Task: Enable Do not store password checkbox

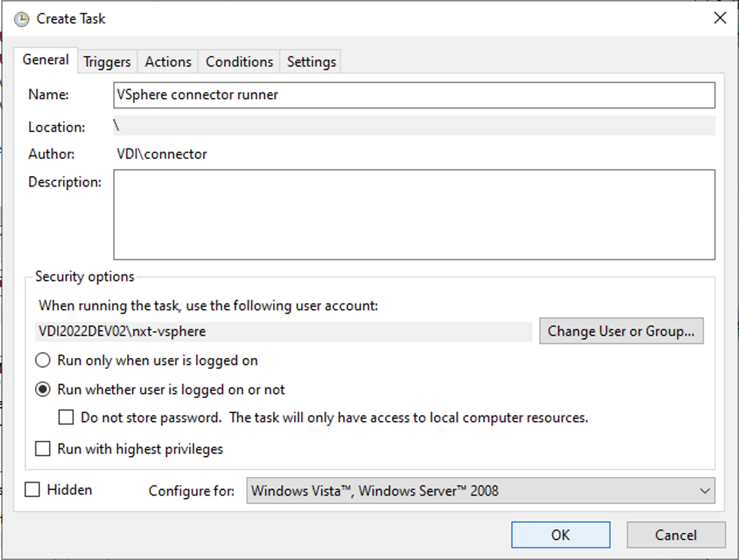Action: (67, 418)
